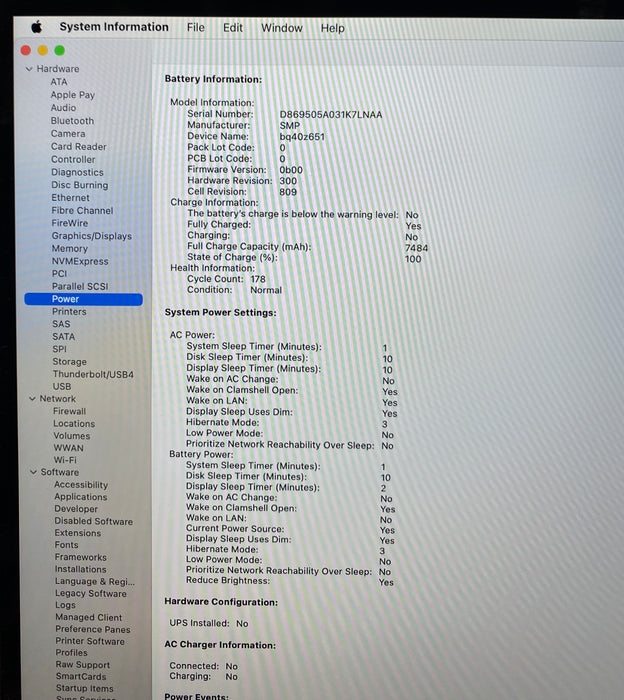The width and height of the screenshot is (624, 700).
Task: Select Wi-Fi under Network
Action: [65, 460]
